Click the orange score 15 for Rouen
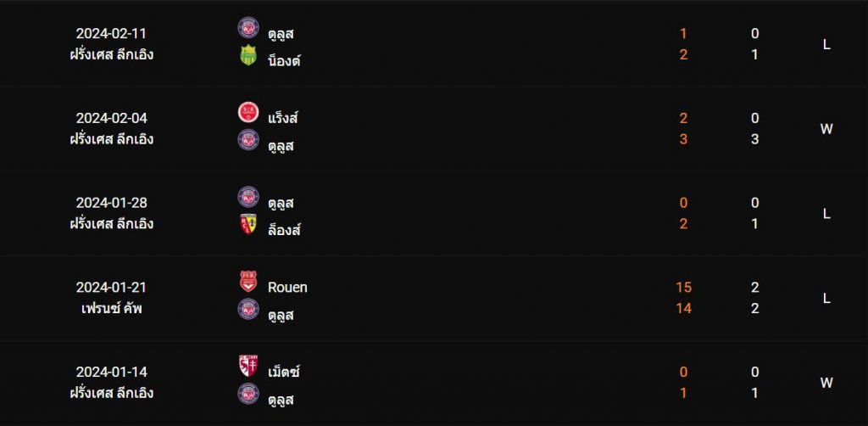Viewport: 868px width, 426px height. click(x=683, y=287)
